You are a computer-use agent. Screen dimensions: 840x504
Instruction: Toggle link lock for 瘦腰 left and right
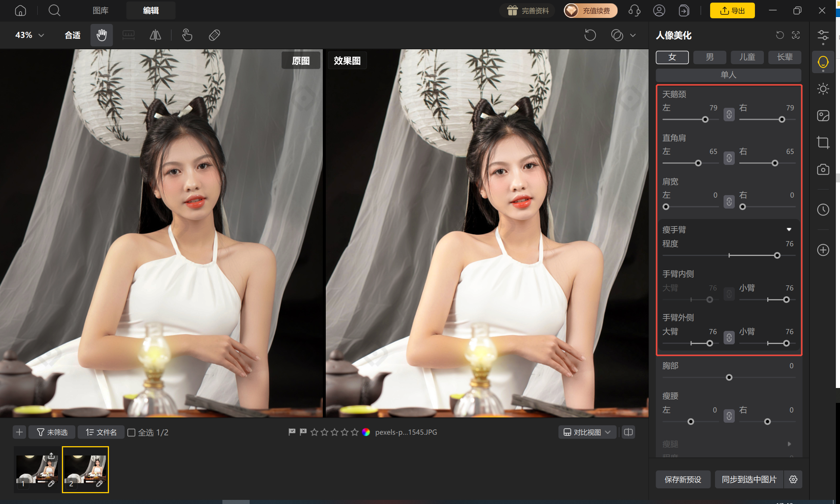click(x=729, y=416)
